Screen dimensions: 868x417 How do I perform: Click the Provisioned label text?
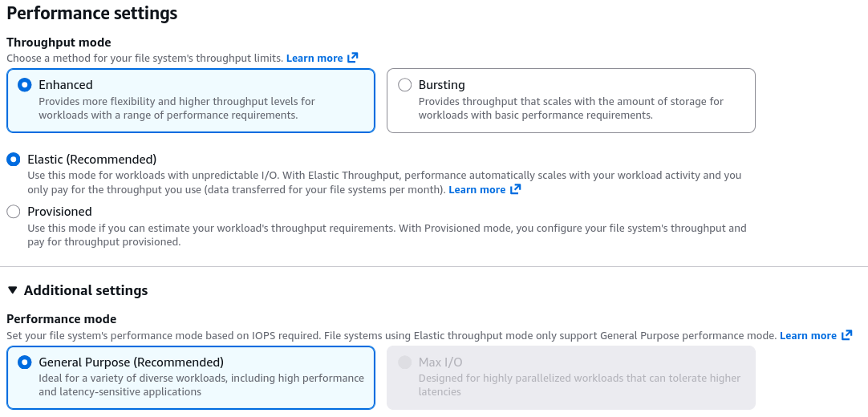pos(60,211)
